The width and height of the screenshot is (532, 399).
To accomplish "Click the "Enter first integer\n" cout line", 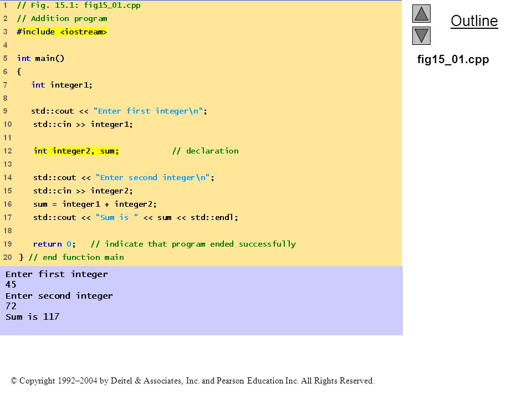I will [119, 111].
